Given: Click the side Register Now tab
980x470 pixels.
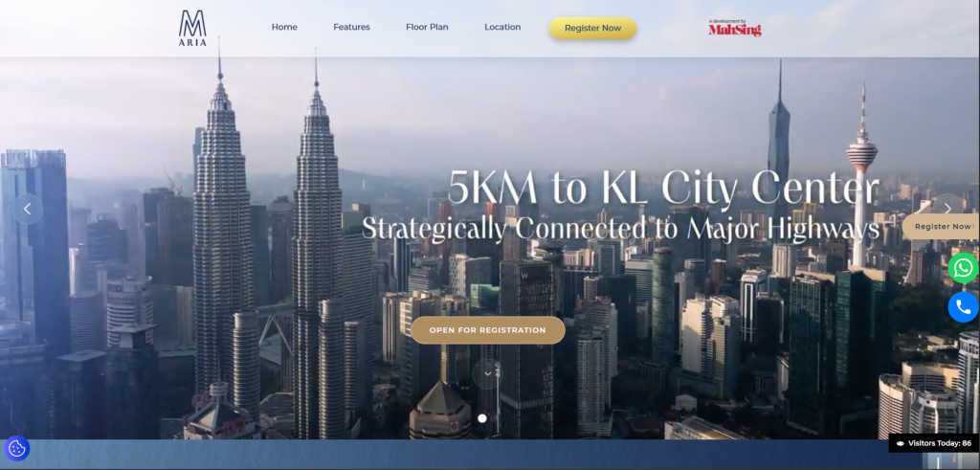Looking at the screenshot, I should 942,226.
